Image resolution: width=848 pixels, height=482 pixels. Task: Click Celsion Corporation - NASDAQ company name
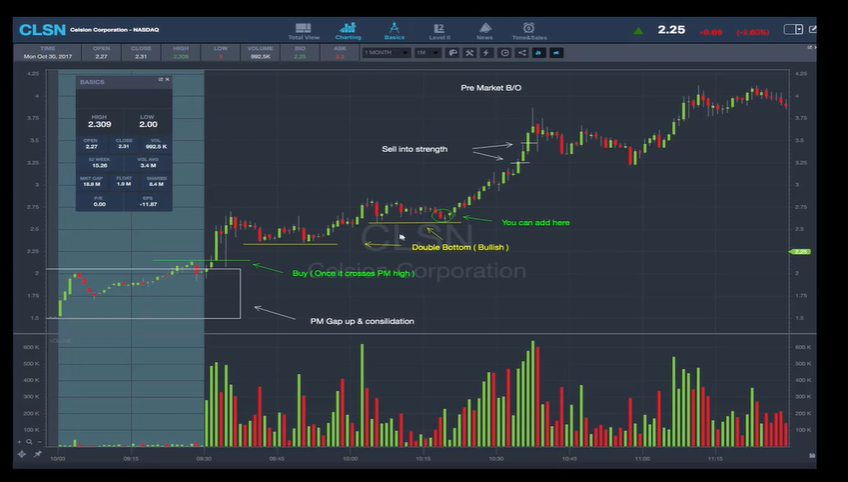point(115,30)
